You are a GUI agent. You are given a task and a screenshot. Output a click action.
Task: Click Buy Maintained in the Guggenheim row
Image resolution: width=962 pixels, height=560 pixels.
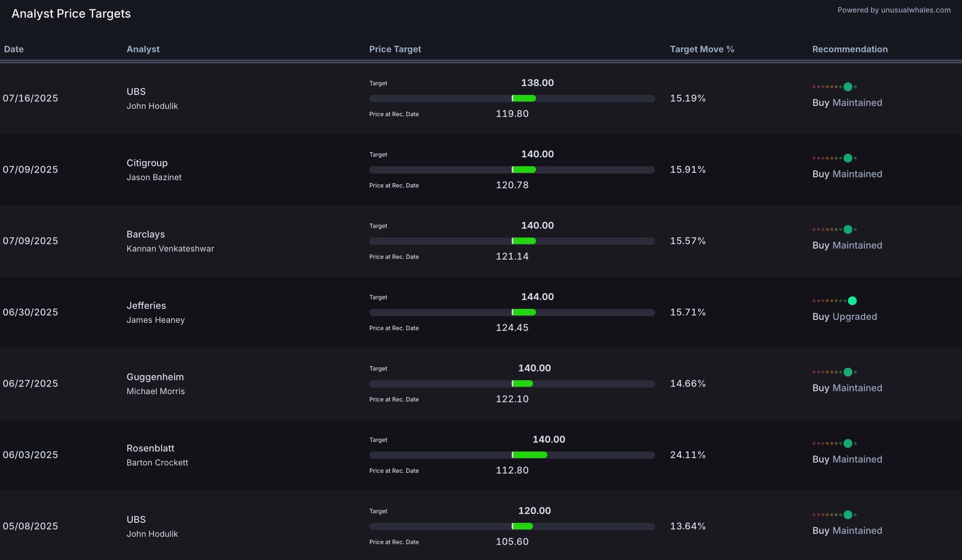[x=847, y=388]
